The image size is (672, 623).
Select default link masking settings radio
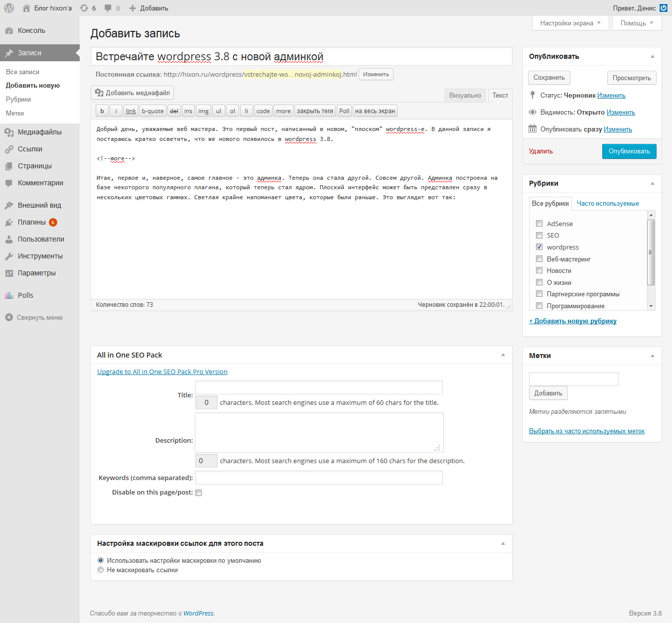tap(101, 560)
